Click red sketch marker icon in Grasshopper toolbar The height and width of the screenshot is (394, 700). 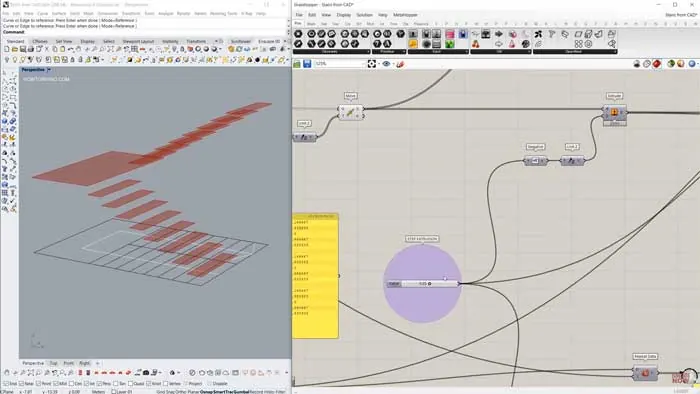click(400, 64)
